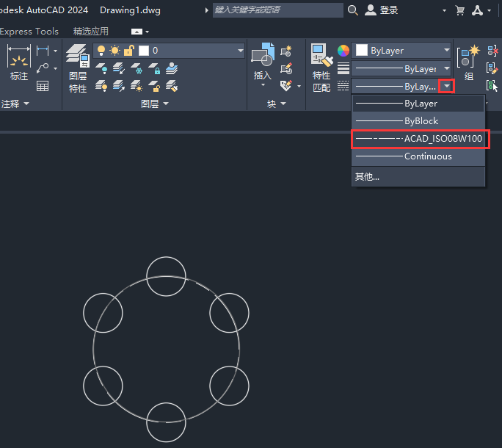
Task: Click 其他... to load other linetypes
Action: point(367,176)
